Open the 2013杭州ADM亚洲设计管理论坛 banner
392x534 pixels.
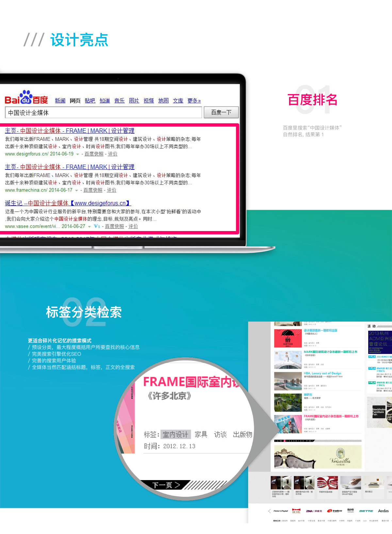pyautogui.click(x=380, y=342)
